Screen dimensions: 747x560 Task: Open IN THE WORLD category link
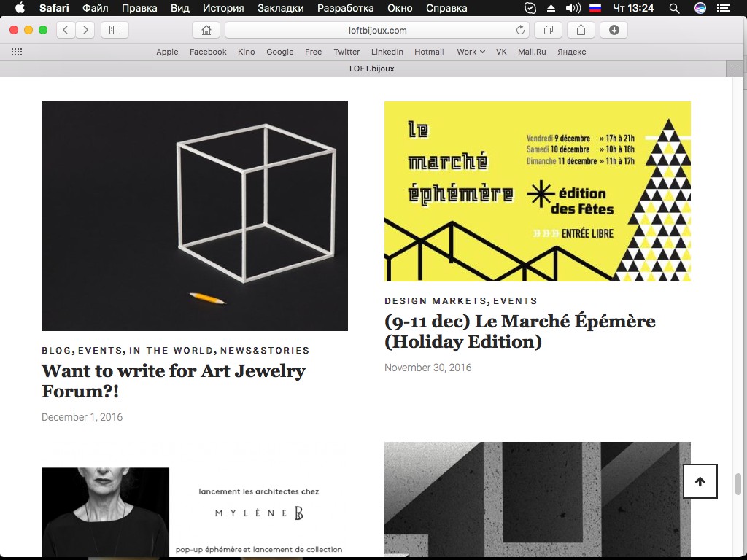pyautogui.click(x=171, y=351)
